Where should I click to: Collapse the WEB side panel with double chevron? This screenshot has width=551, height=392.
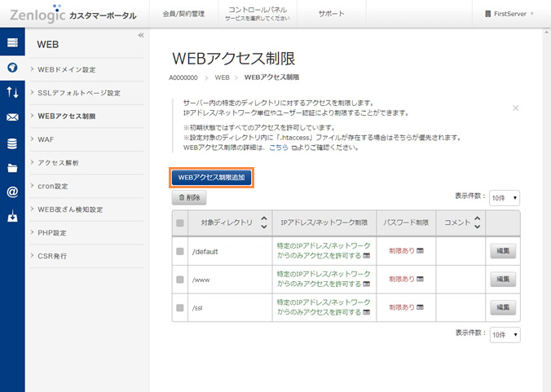click(x=141, y=35)
